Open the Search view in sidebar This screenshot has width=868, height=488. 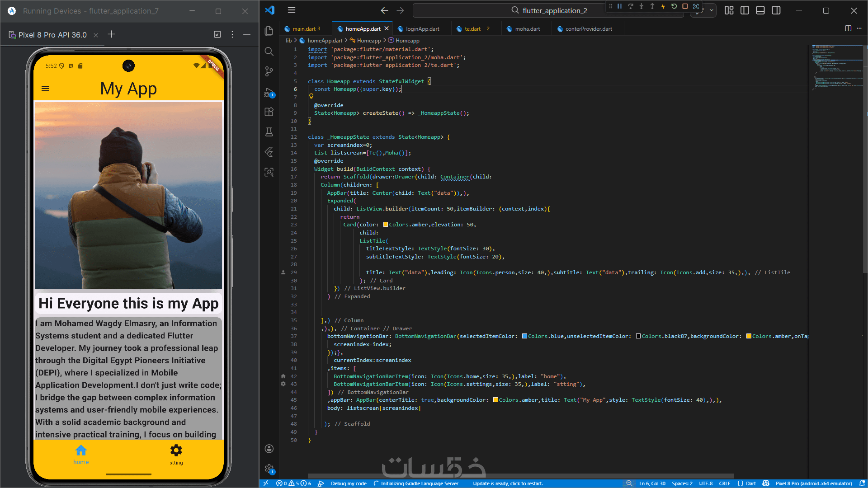(x=269, y=51)
